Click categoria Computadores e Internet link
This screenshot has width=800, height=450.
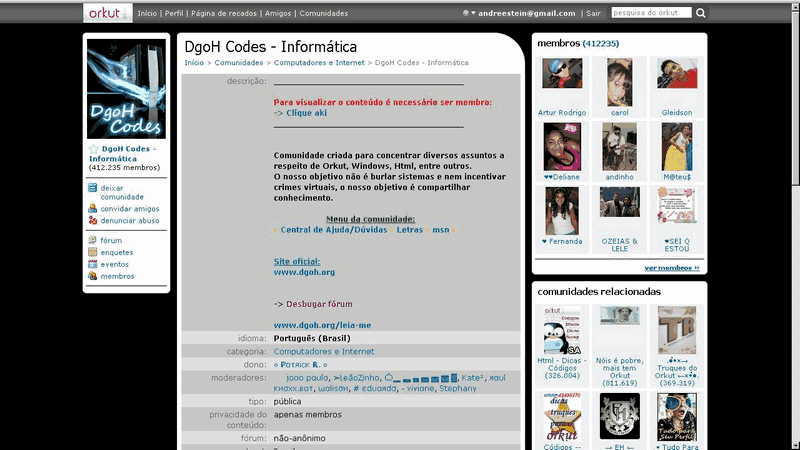323,352
